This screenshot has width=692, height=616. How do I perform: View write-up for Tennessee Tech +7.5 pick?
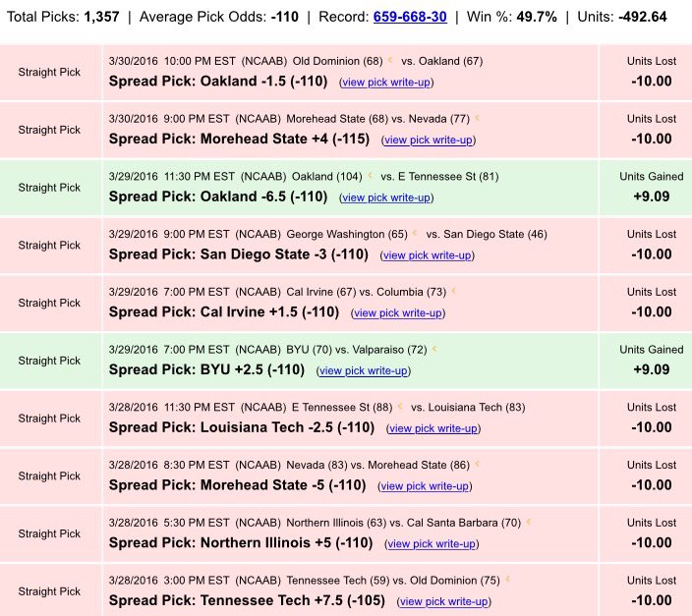coord(443,601)
